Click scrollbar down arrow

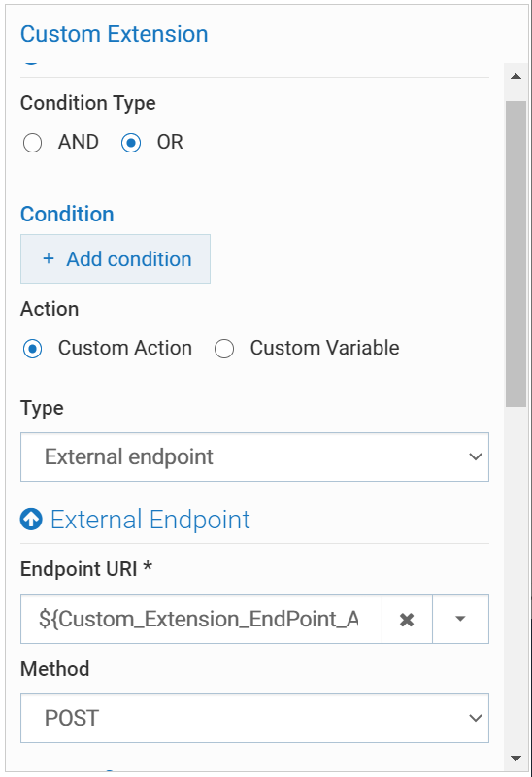515,759
